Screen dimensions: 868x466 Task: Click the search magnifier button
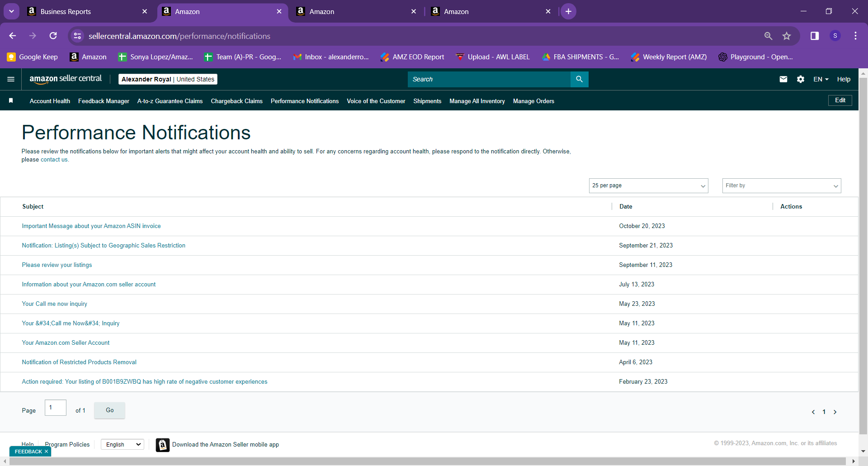coord(579,79)
